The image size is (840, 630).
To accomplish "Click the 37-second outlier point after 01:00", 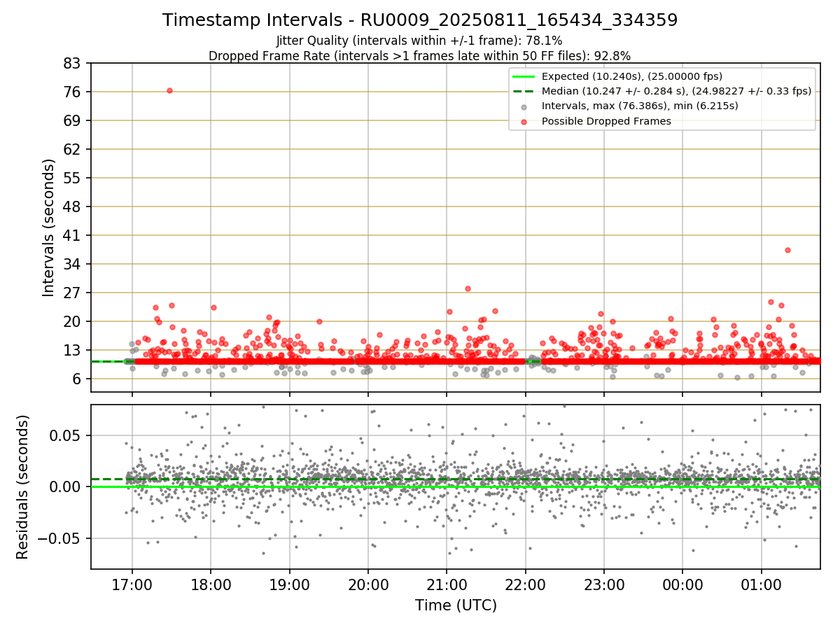I will 787,250.
